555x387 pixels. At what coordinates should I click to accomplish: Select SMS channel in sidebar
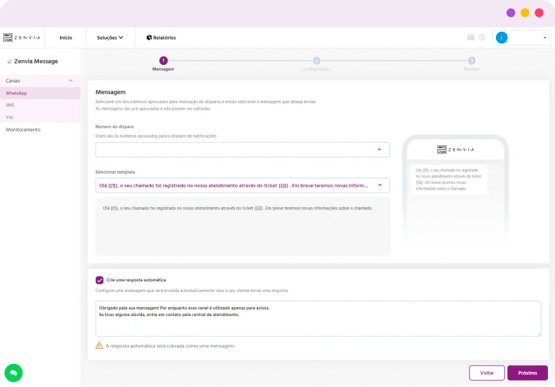click(x=40, y=105)
